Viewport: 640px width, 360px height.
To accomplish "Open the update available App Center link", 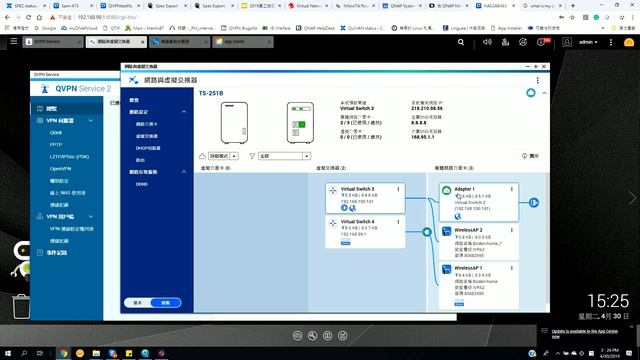I will click(x=584, y=333).
